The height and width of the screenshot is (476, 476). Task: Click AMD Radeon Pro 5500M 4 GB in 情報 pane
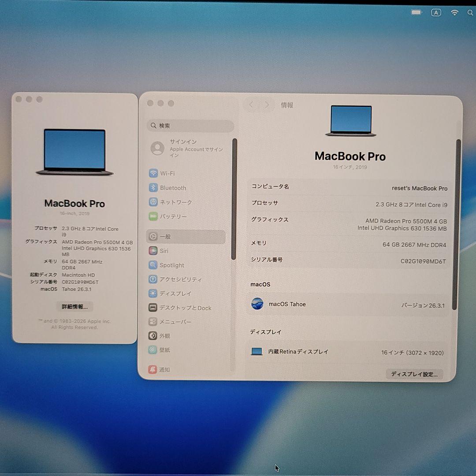coord(406,221)
